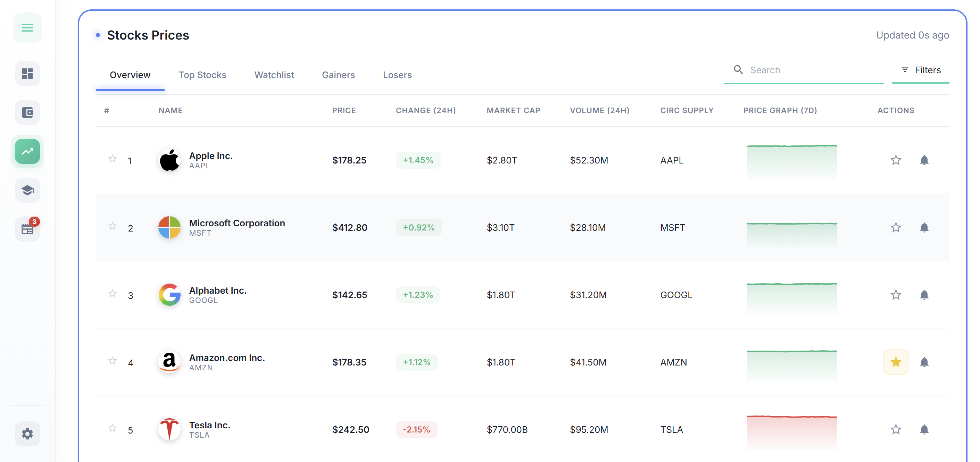Viewport: 980px width, 462px height.
Task: Open the dashboard grid icon
Action: (x=27, y=73)
